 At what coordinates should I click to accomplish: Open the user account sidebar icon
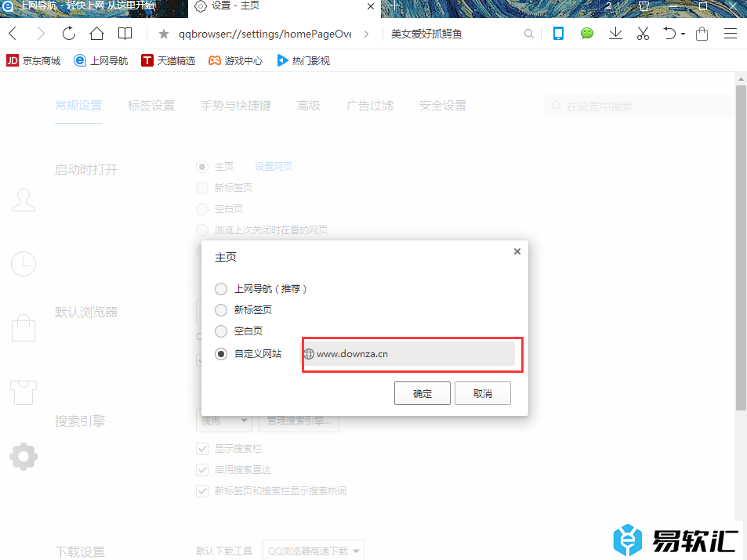pyautogui.click(x=24, y=200)
